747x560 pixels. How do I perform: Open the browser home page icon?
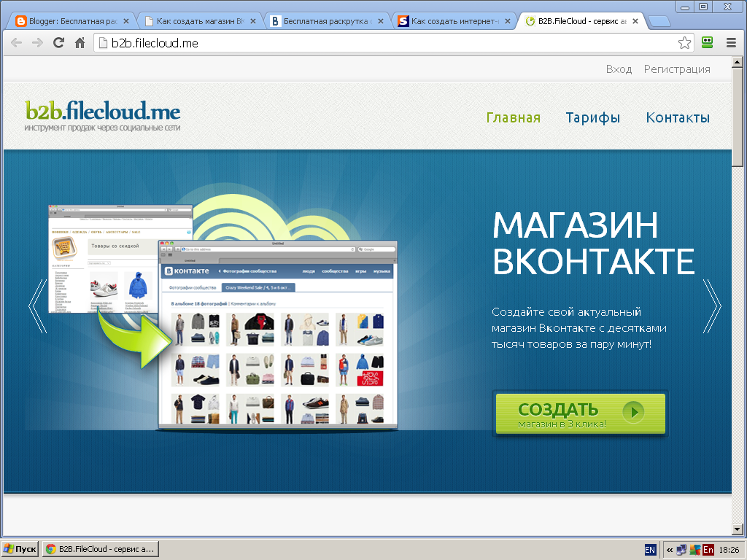(80, 43)
